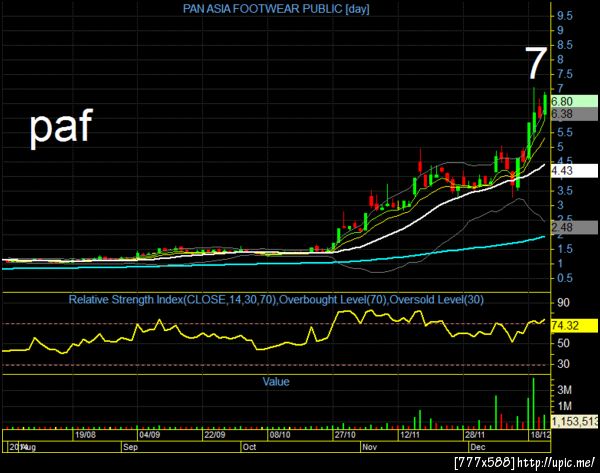The height and width of the screenshot is (473, 600).
Task: Click the 3M volume axis label
Action: [x=565, y=390]
